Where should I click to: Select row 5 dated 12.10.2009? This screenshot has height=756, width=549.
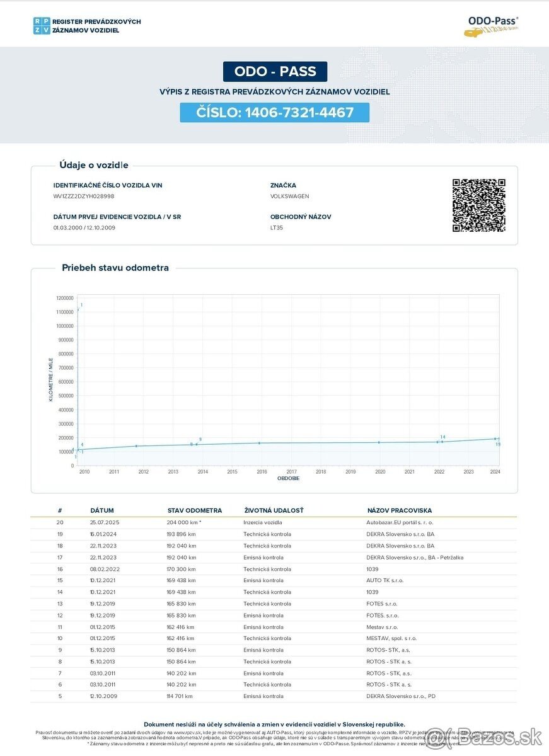click(x=103, y=696)
